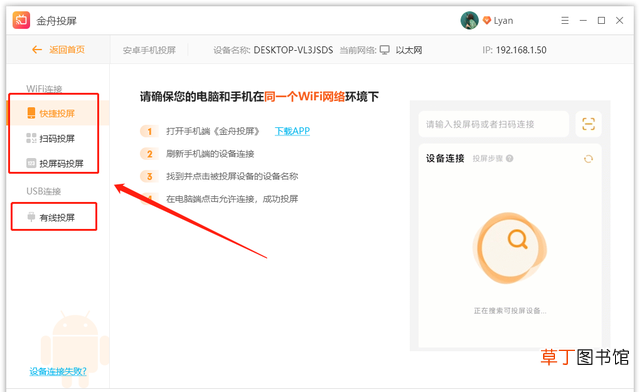640x392 pixels.
Task: Click the step text 找到并点击被投屏设备的设备名称
Action: 232,176
